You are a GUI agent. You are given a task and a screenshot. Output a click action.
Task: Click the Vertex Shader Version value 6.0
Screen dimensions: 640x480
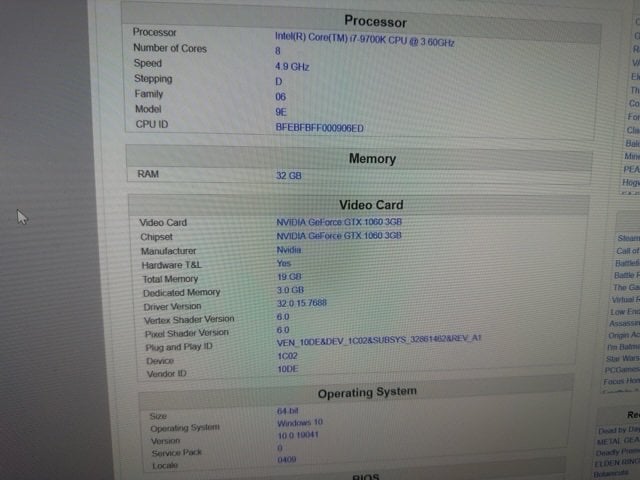pyautogui.click(x=283, y=317)
